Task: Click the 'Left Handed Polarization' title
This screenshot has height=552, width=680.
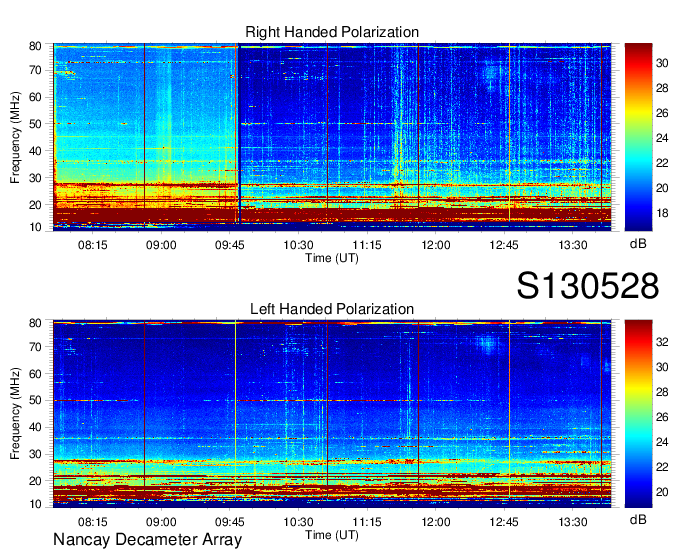Action: pos(332,309)
